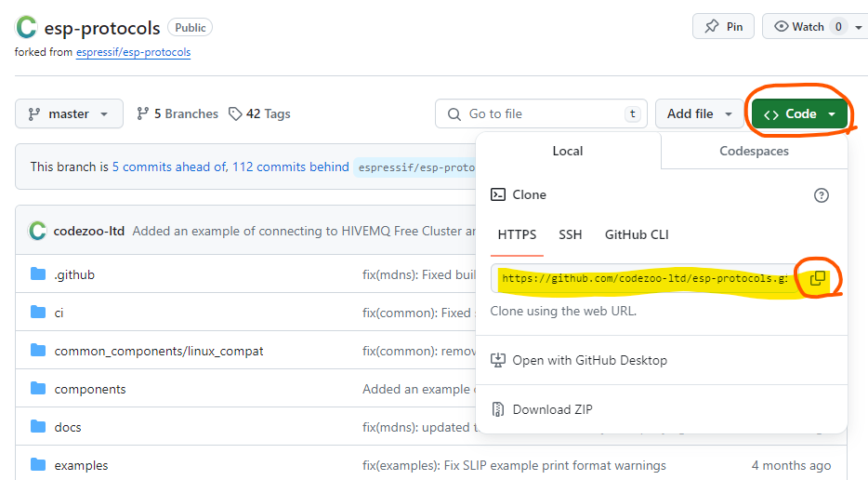Select the GitHub CLI clone tab

(x=637, y=235)
